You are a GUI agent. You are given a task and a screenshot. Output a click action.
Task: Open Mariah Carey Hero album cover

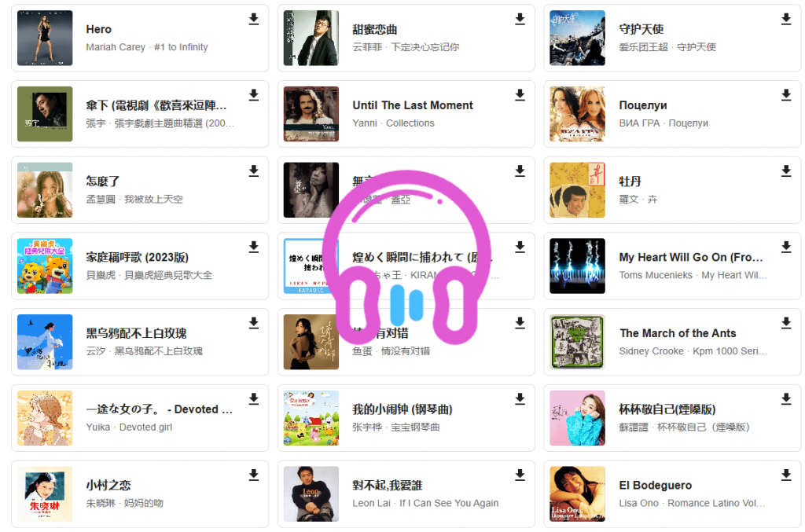45,38
